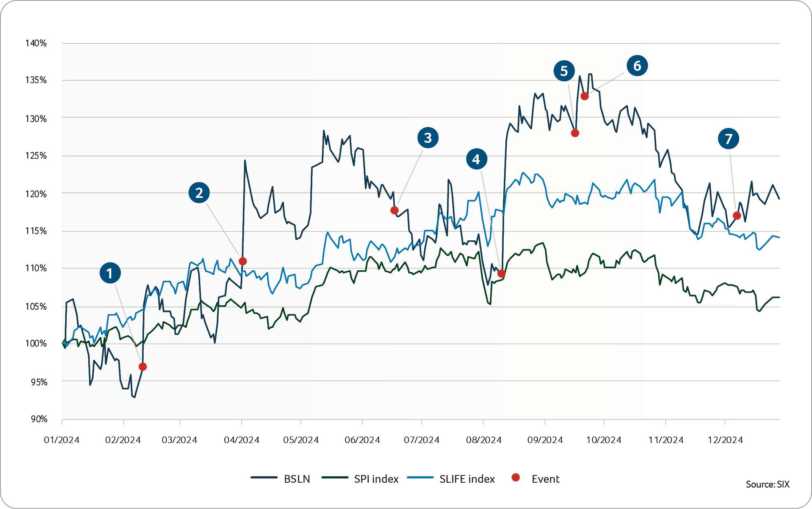Click the red dot for event 7
The height and width of the screenshot is (509, 812).
(737, 216)
